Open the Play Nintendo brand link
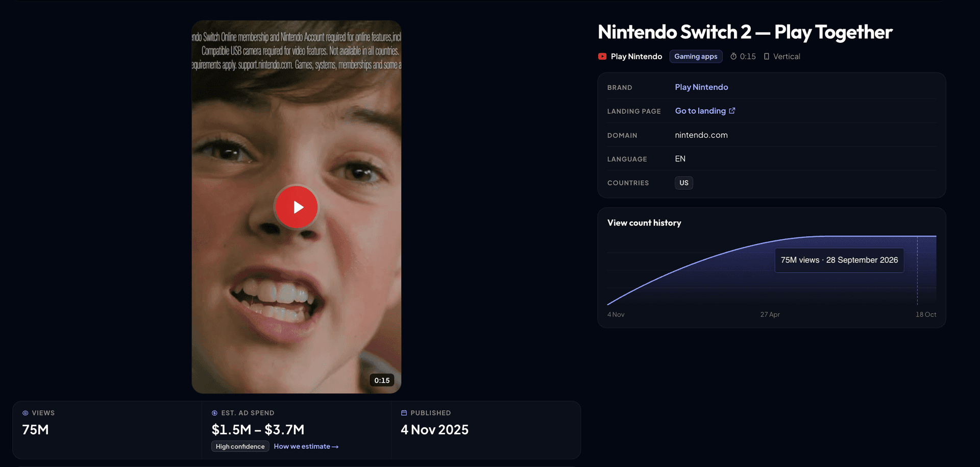 point(701,87)
